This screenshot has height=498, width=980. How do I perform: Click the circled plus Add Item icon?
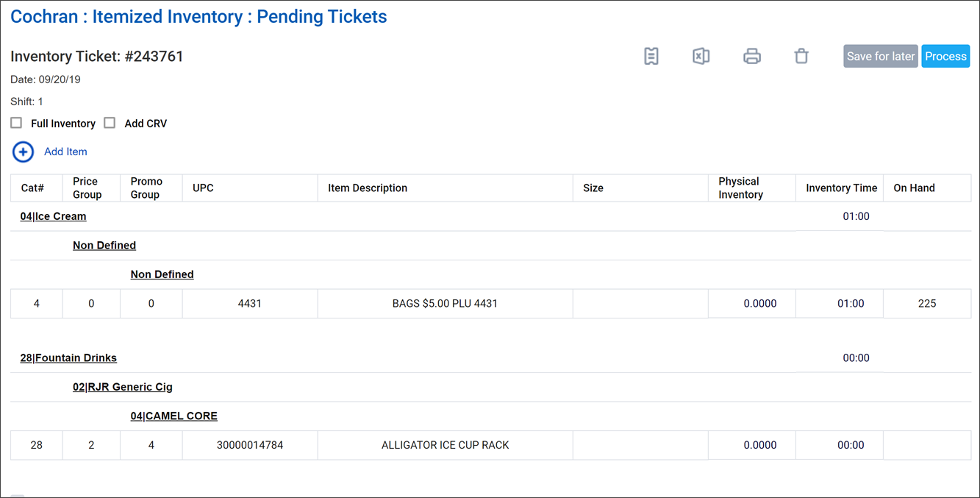pyautogui.click(x=23, y=152)
